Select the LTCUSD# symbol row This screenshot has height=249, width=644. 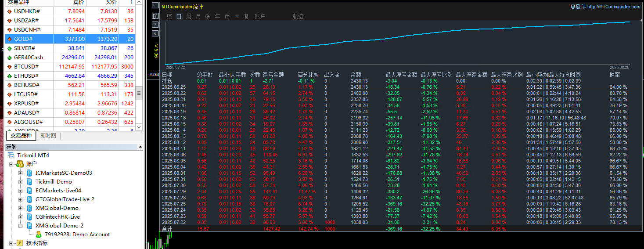pos(70,94)
